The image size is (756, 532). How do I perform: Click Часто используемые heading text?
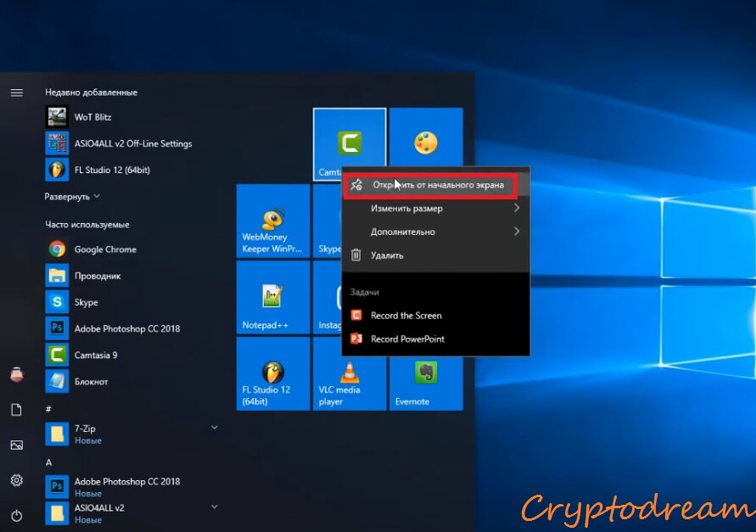(87, 225)
